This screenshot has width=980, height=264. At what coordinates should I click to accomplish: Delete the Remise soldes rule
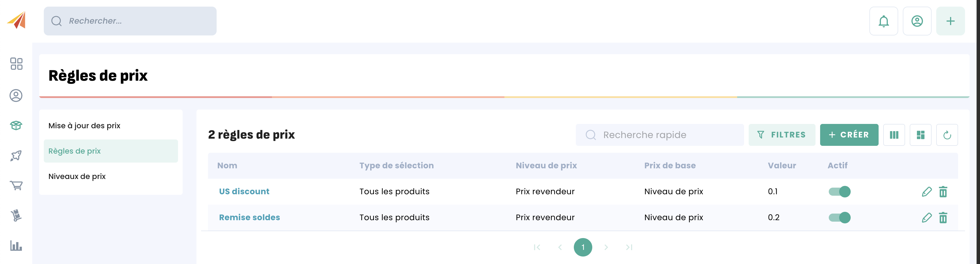(943, 218)
